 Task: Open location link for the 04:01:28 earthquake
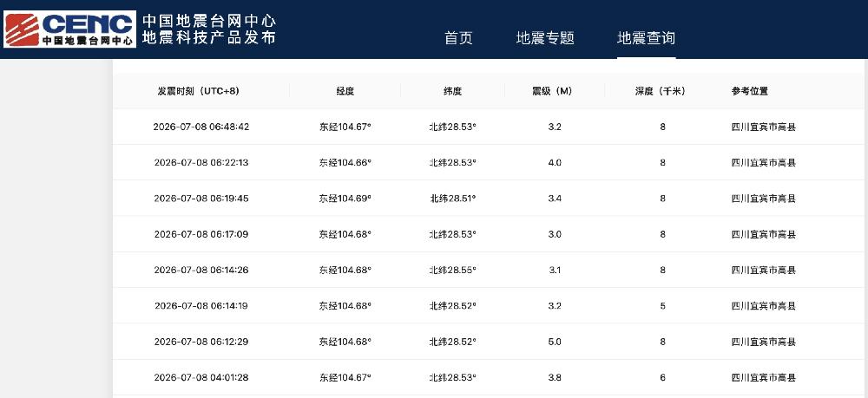[x=763, y=377]
